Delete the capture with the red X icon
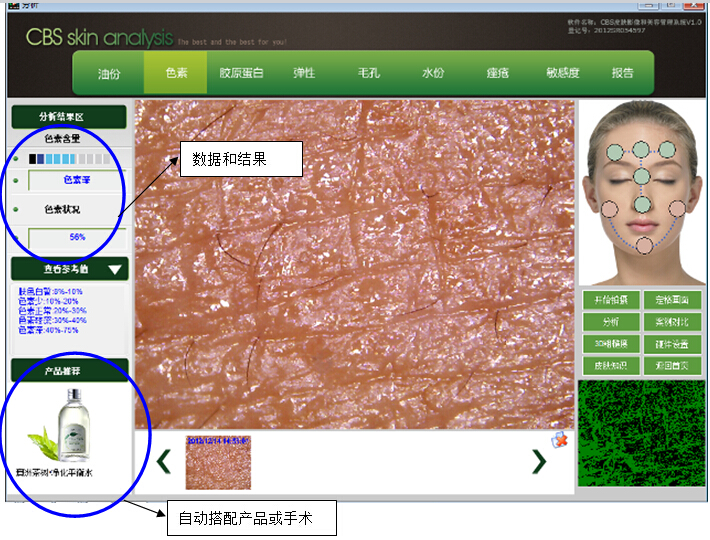Viewport: 710px width, 540px height. (559, 440)
